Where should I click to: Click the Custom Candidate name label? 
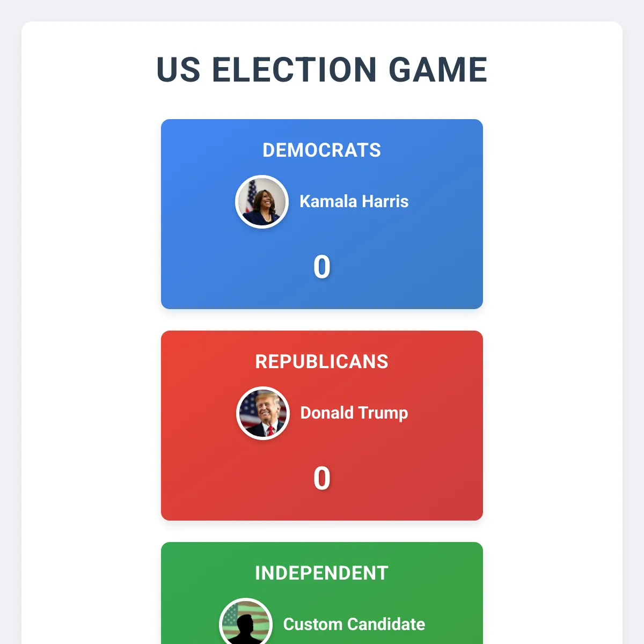(354, 624)
